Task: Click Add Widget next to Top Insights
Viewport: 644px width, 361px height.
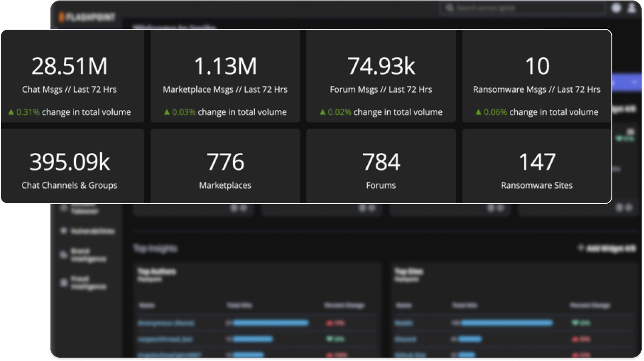Action: tap(607, 249)
